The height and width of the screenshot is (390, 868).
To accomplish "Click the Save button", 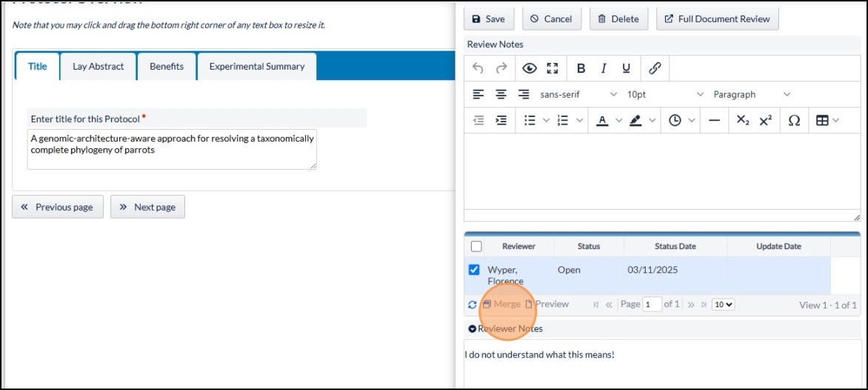I will pos(489,19).
